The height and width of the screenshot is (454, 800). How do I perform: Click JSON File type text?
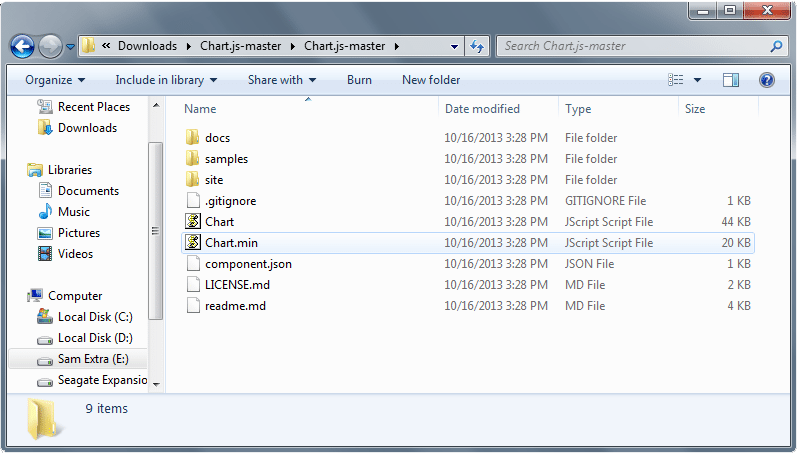click(x=589, y=264)
